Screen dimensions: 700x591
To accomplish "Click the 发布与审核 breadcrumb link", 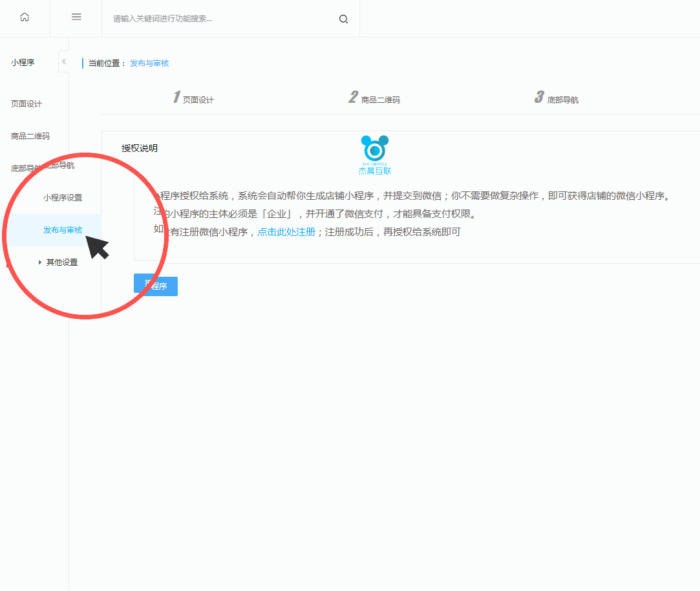I will pos(149,63).
